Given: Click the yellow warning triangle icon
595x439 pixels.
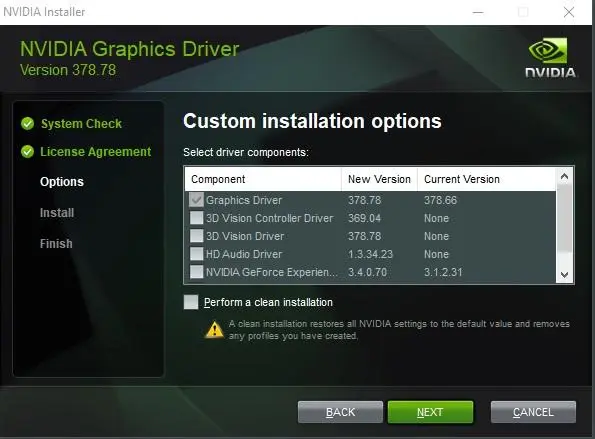Looking at the screenshot, I should [x=214, y=329].
